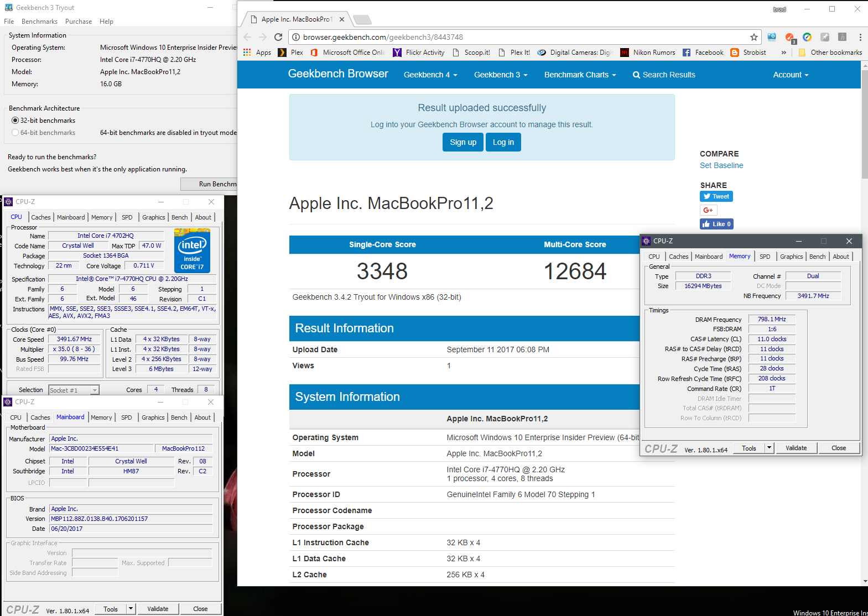Open Graphics tab in Mainboard CPU-Z window
This screenshot has height=616, width=868.
pos(153,417)
